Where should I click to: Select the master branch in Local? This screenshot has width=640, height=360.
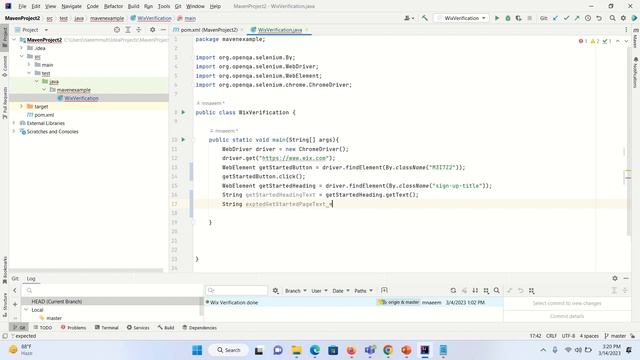pos(53,318)
